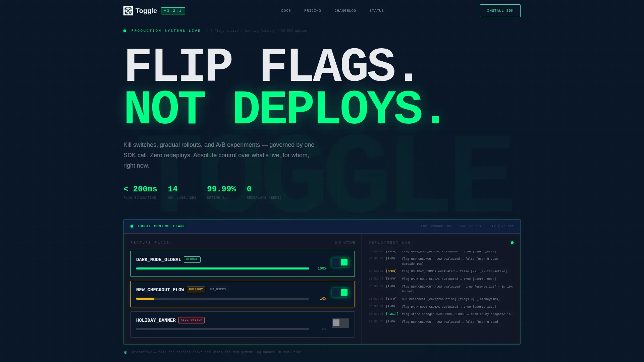Screen dimensions: 644x362
Task: Open the Changelog nav link
Action: coord(345,11)
